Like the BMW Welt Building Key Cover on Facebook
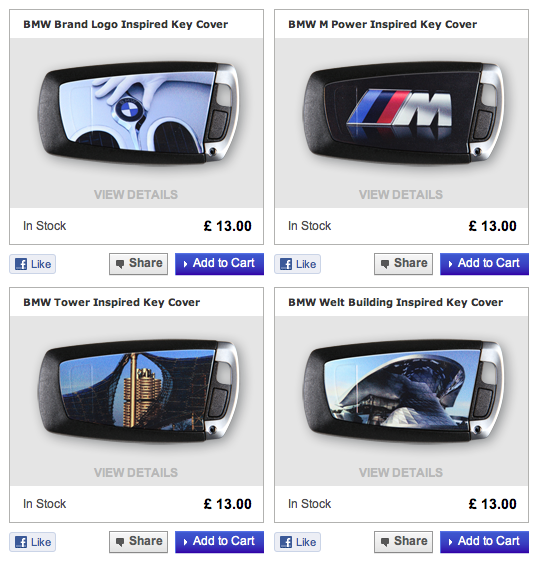Screen dimensions: 539x562 pos(297,542)
